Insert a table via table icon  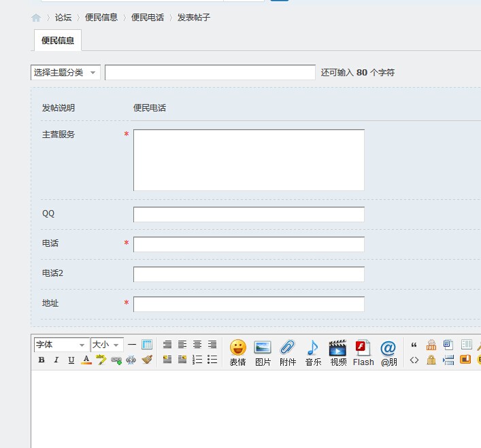[147, 345]
